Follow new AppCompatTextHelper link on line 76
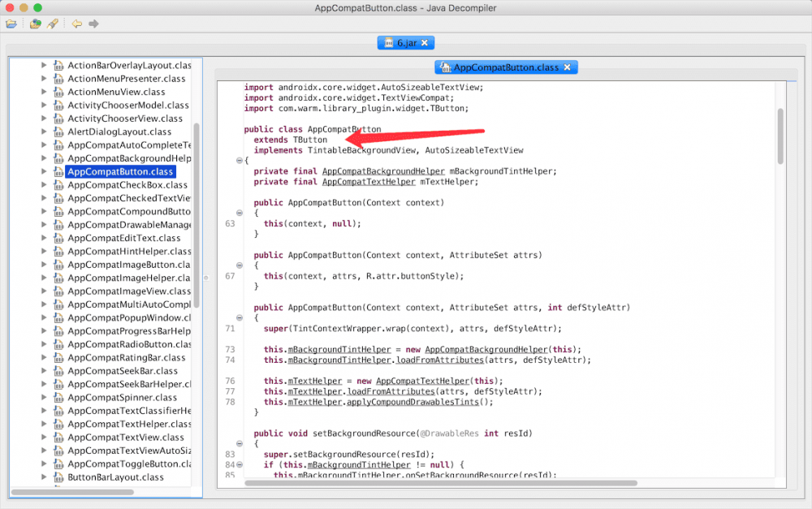 coord(422,381)
